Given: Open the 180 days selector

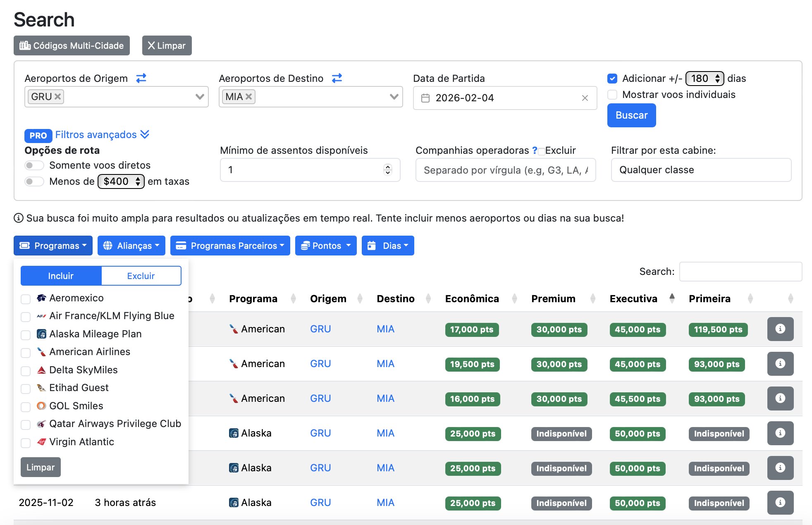Looking at the screenshot, I should (x=705, y=79).
